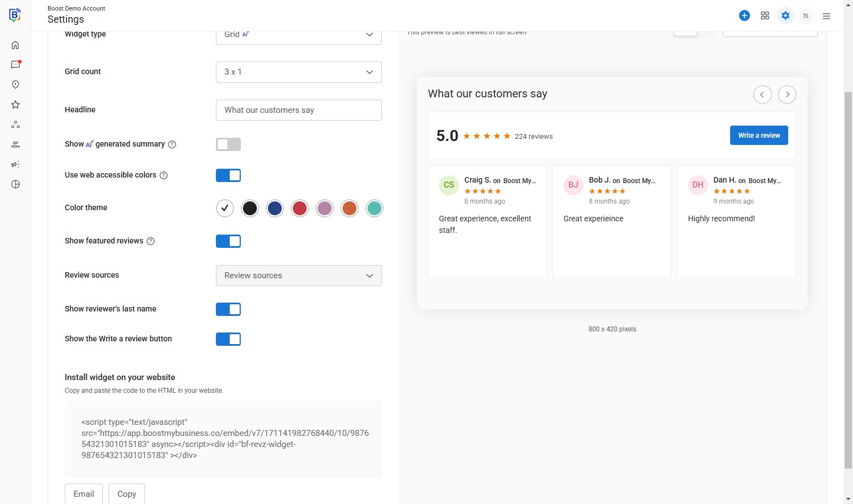Turn off web accessible colors toggle
This screenshot has height=504, width=853.
[x=228, y=175]
